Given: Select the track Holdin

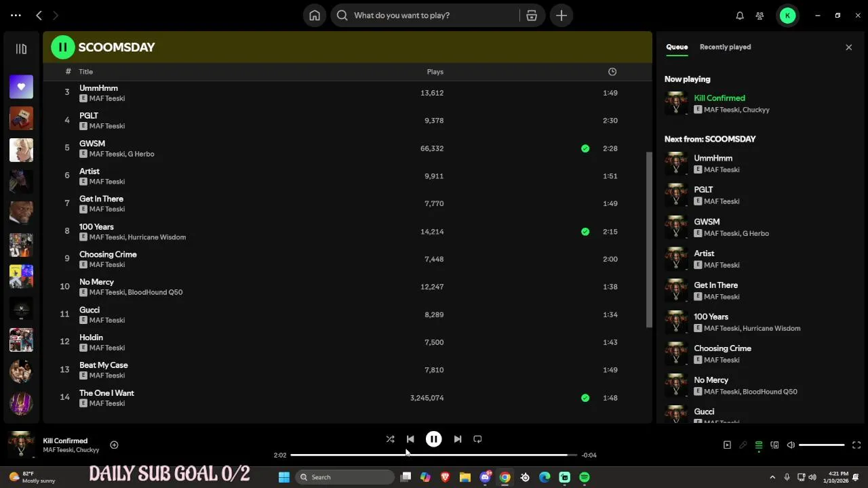Looking at the screenshot, I should click(x=91, y=338).
